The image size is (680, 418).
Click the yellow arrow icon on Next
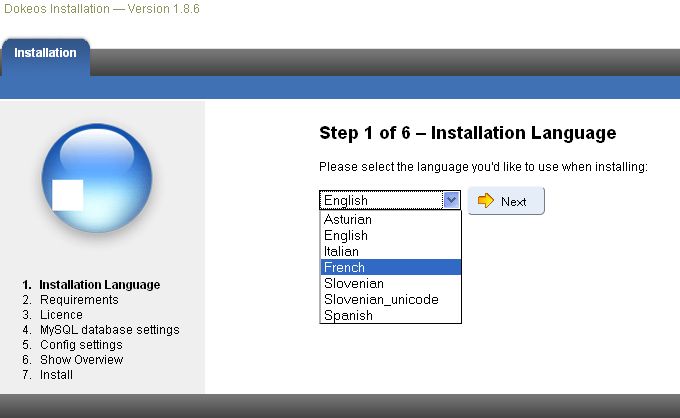click(485, 200)
